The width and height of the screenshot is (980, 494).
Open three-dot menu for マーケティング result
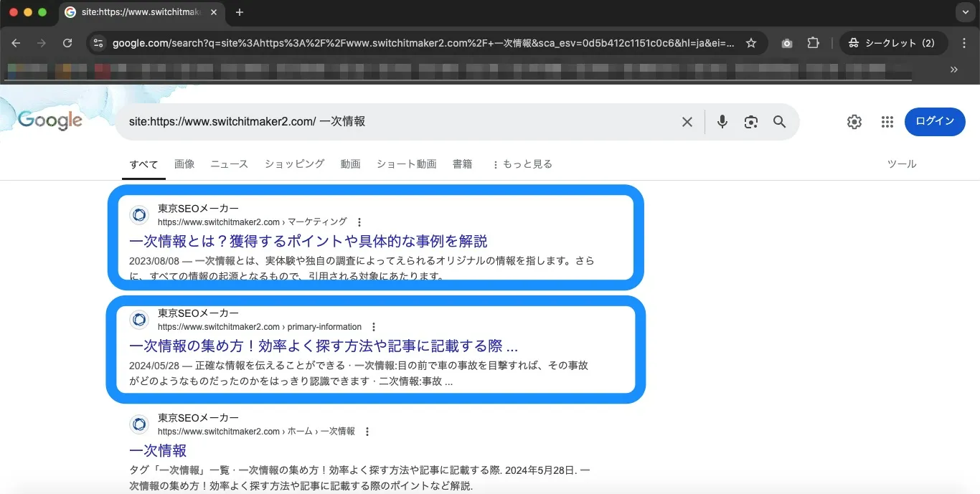359,222
